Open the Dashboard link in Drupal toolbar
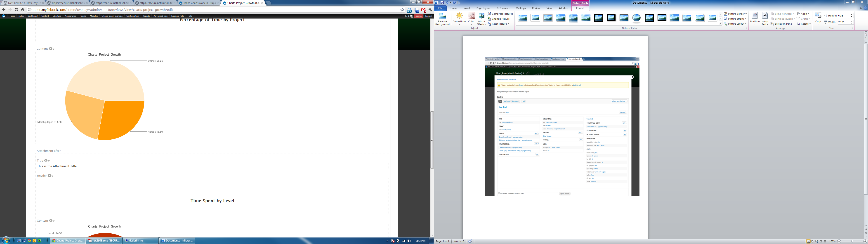Viewport: 868px width, 244px height. pos(32,16)
